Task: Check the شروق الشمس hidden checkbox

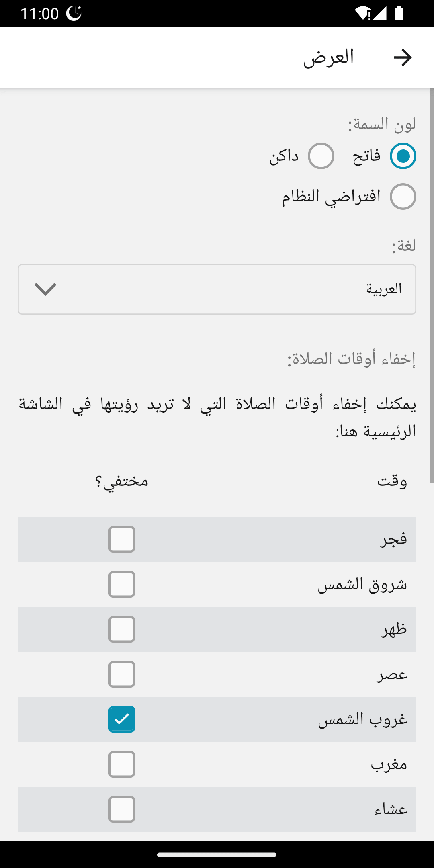Action: (122, 584)
